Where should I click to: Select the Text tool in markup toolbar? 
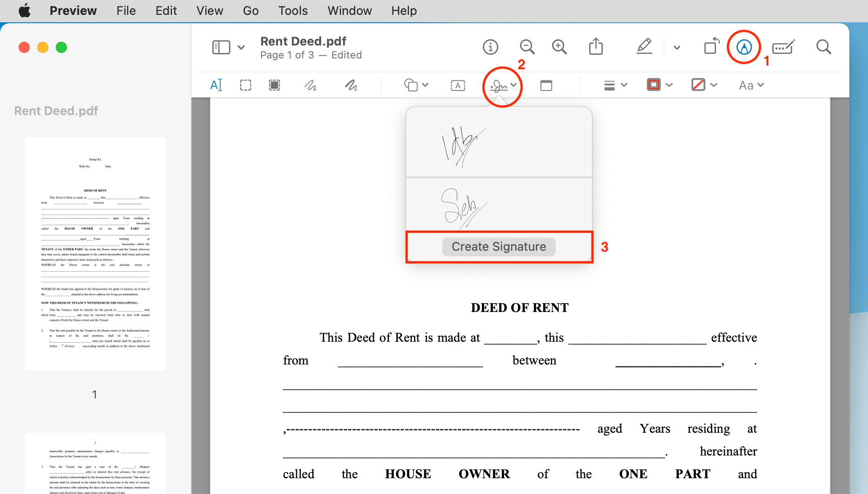(x=216, y=85)
